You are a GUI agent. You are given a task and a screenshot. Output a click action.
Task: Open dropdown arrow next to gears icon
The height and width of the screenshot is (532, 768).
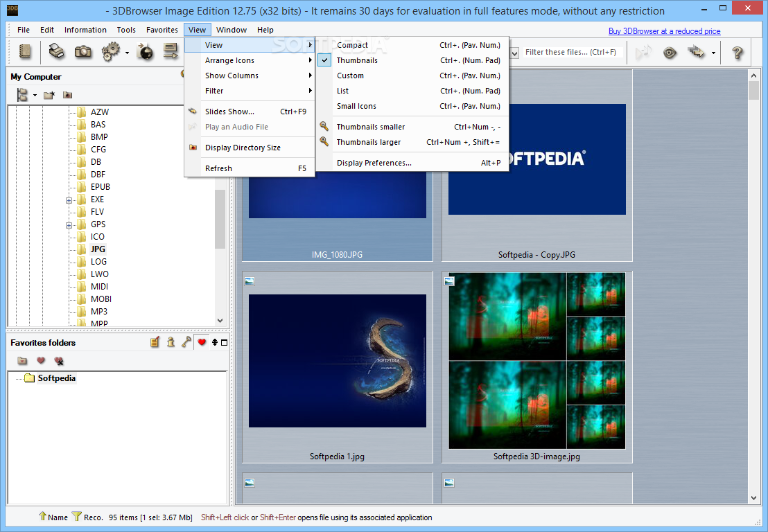coord(127,53)
